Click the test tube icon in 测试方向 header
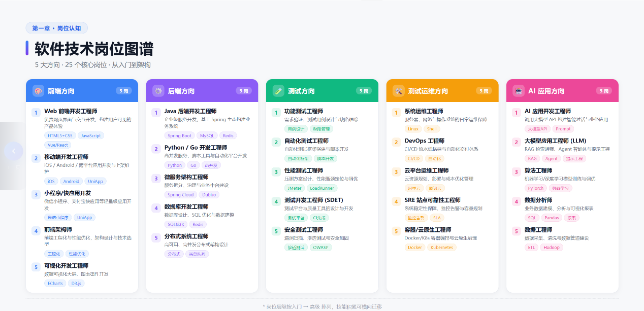 pyautogui.click(x=278, y=91)
